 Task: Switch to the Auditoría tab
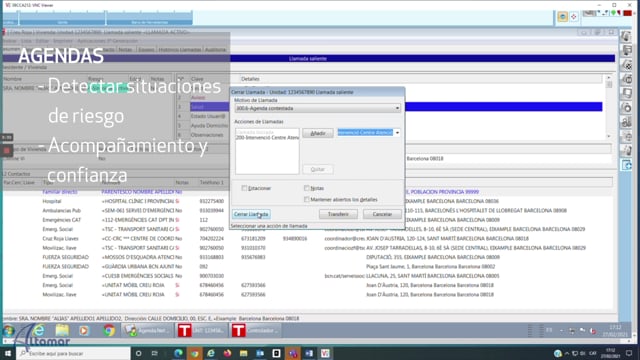[x=215, y=50]
